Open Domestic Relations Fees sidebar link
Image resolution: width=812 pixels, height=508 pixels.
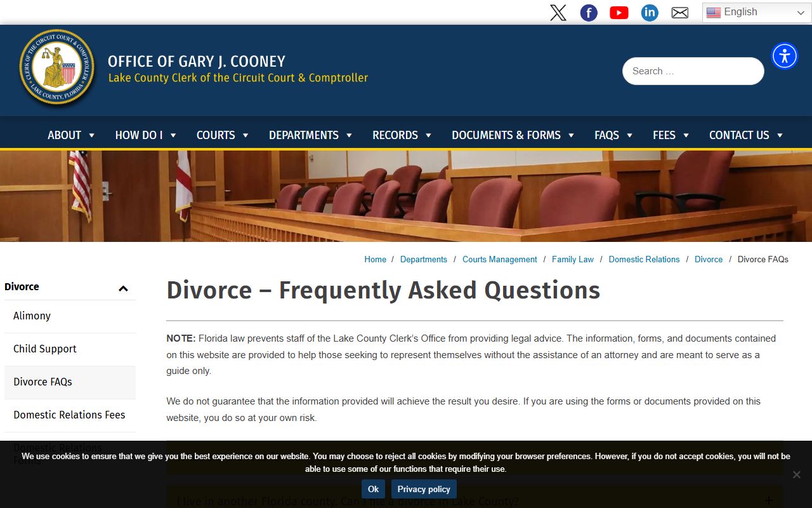70,415
